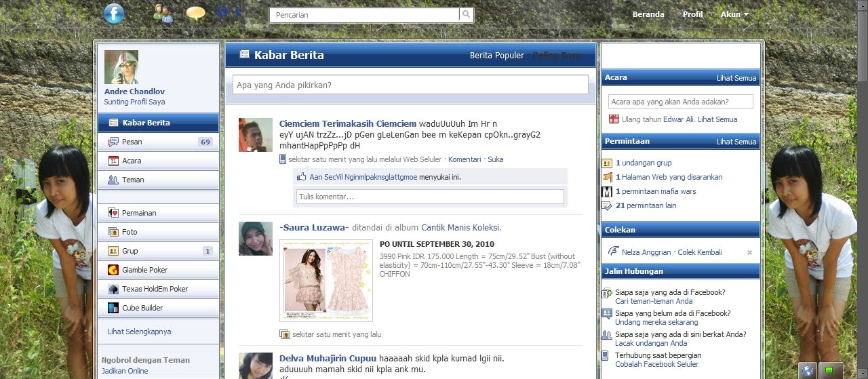Click Foto icon in sidebar
The height and width of the screenshot is (379, 868).
pos(113,232)
